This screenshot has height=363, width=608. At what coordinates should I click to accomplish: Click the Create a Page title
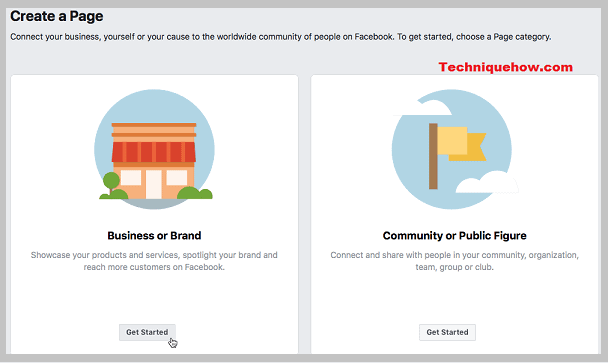pos(57,16)
